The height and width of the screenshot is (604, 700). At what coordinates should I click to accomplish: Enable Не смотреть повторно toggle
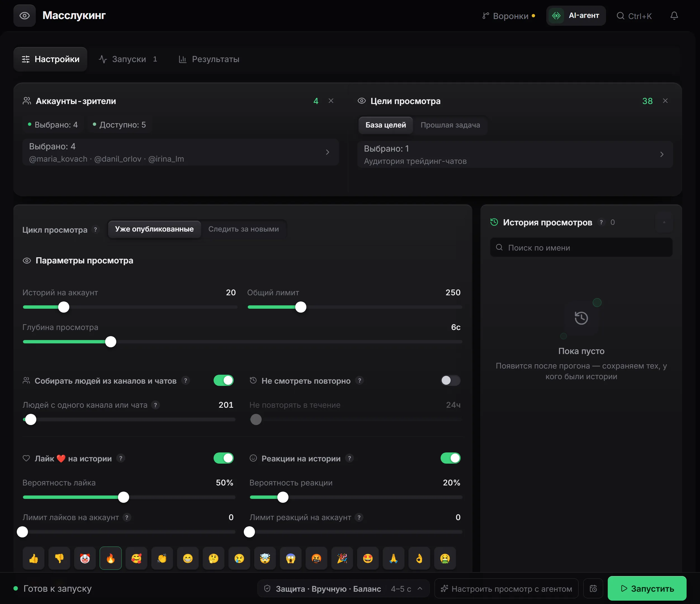point(450,380)
